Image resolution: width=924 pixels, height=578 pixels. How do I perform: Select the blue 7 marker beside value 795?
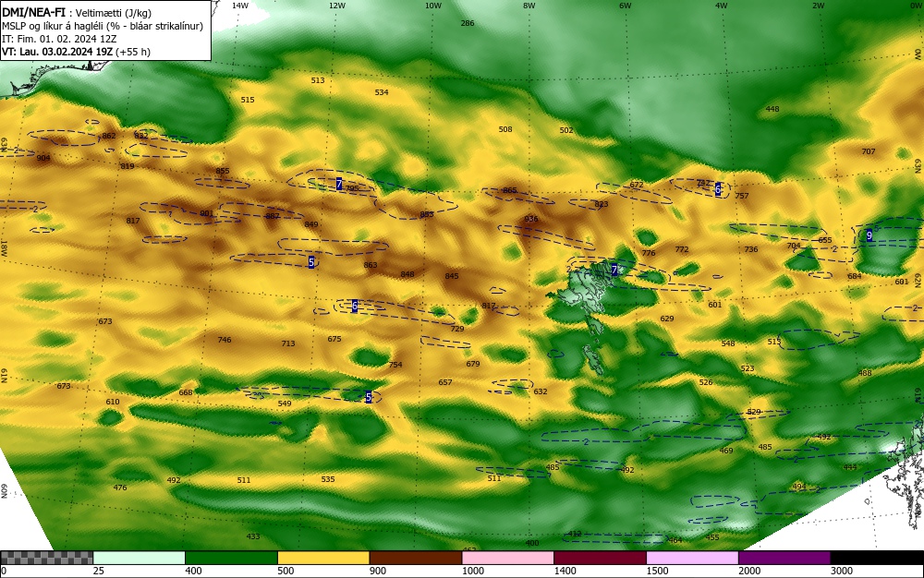[339, 185]
